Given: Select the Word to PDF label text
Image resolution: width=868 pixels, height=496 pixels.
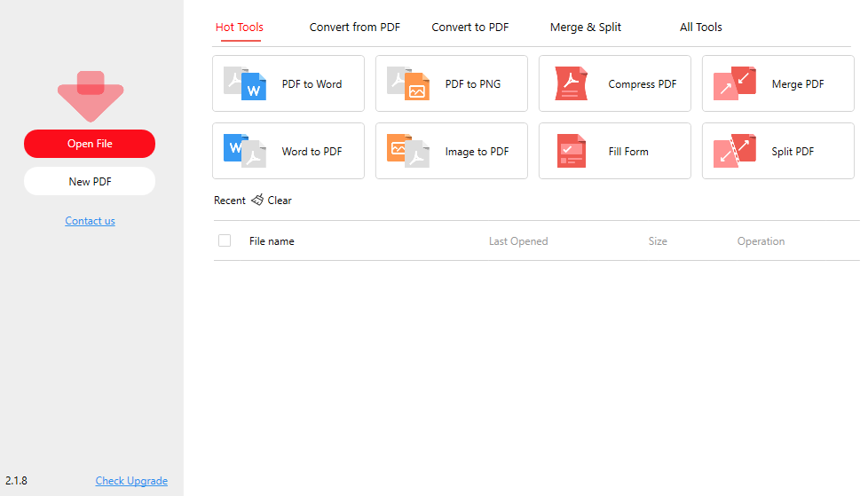Looking at the screenshot, I should [x=312, y=152].
